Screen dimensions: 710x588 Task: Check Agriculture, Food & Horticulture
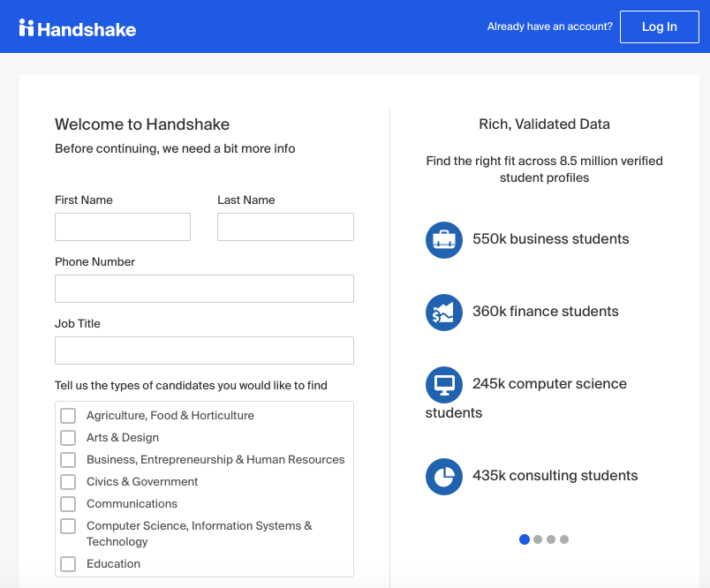(x=68, y=415)
